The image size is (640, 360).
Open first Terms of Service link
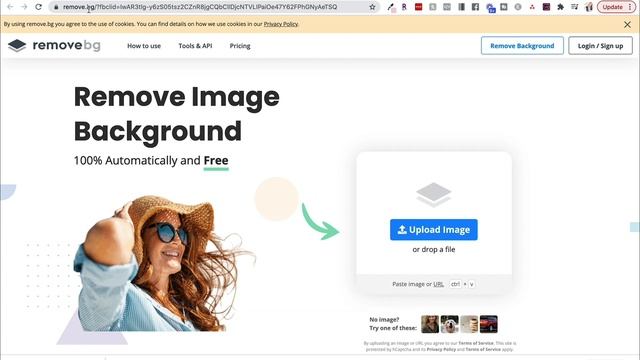pyautogui.click(x=476, y=343)
